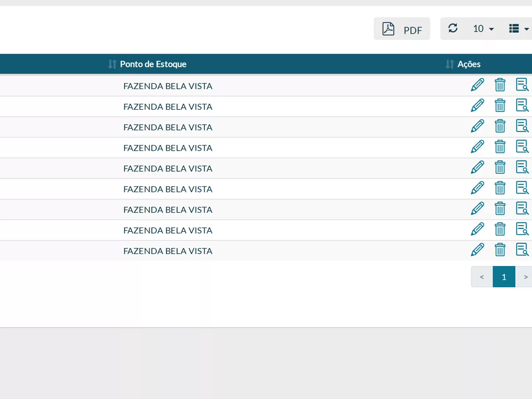Edit the last FAZENDA BELA VISTA row
Viewport: 532px width, 399px height.
477,250
